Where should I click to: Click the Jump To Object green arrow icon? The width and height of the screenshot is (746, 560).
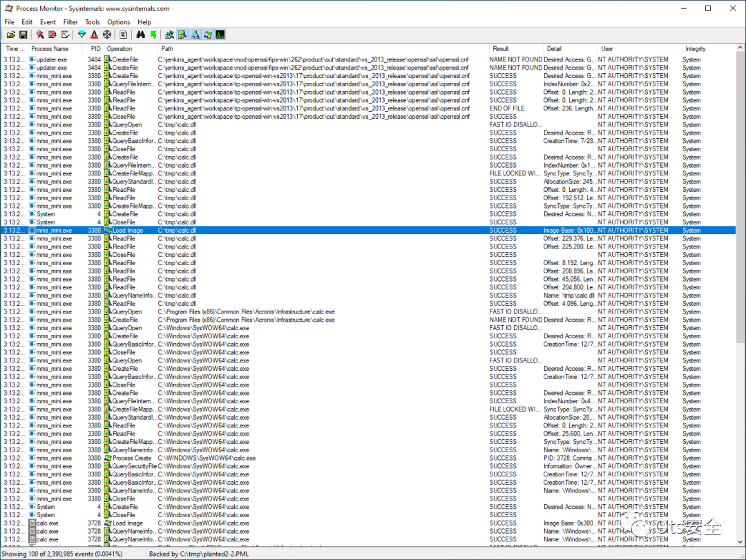[153, 35]
